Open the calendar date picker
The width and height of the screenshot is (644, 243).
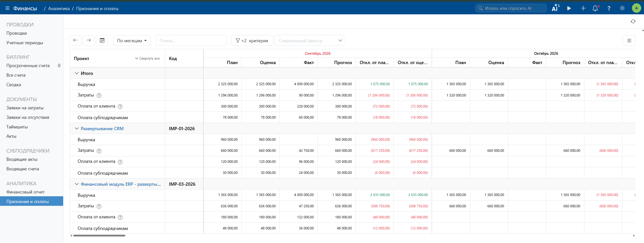tap(102, 40)
